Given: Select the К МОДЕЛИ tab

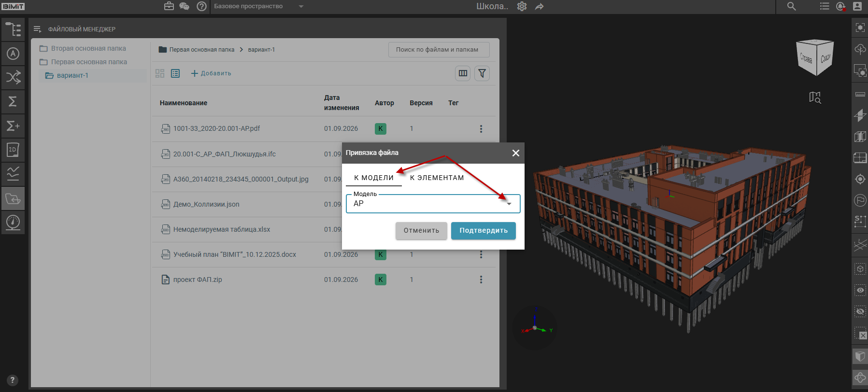Looking at the screenshot, I should point(374,178).
